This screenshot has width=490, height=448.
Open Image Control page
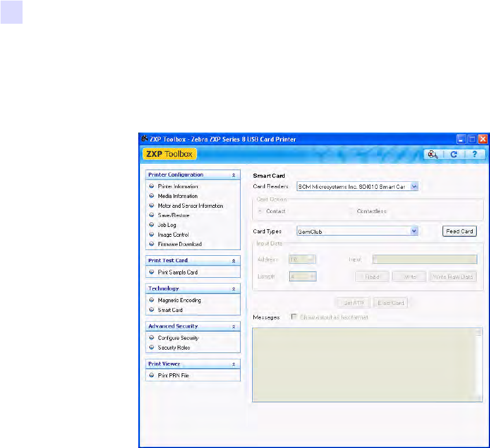click(x=173, y=234)
